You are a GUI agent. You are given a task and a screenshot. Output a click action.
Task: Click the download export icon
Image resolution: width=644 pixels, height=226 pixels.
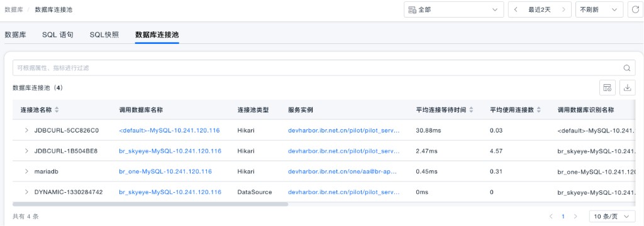point(627,87)
